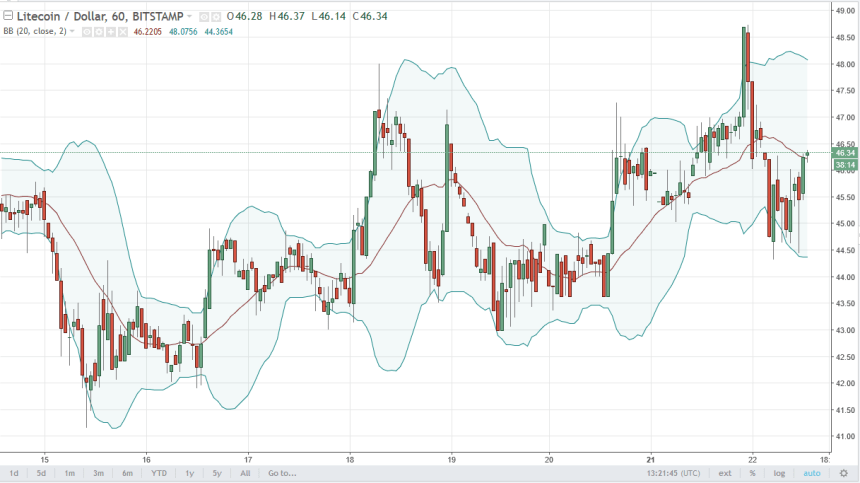
Task: Toggle auto scale option
Action: pyautogui.click(x=811, y=473)
